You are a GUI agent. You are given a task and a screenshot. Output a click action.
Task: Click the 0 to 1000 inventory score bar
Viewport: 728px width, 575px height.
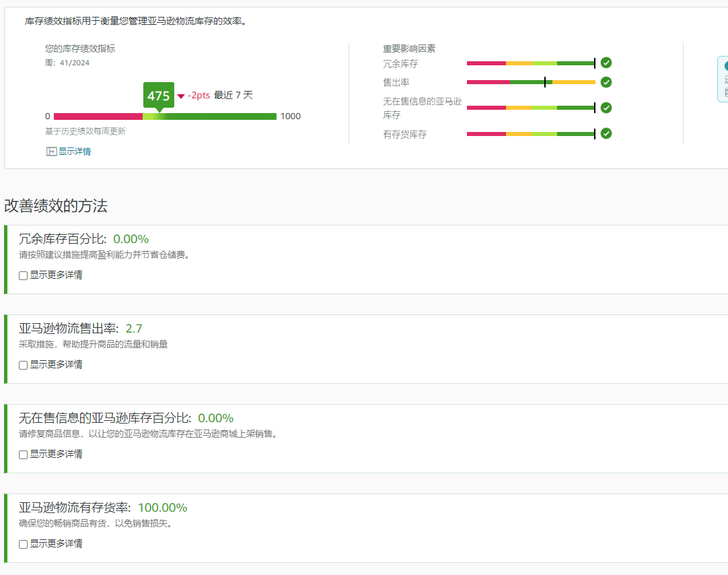click(165, 116)
